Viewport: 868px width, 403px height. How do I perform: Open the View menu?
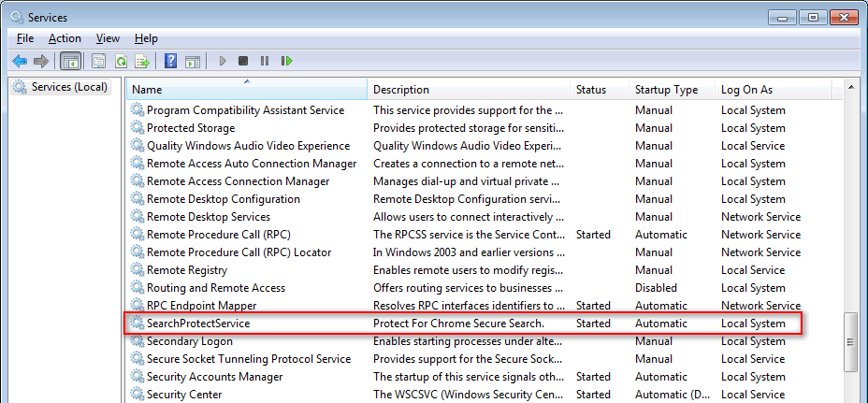coord(108,38)
